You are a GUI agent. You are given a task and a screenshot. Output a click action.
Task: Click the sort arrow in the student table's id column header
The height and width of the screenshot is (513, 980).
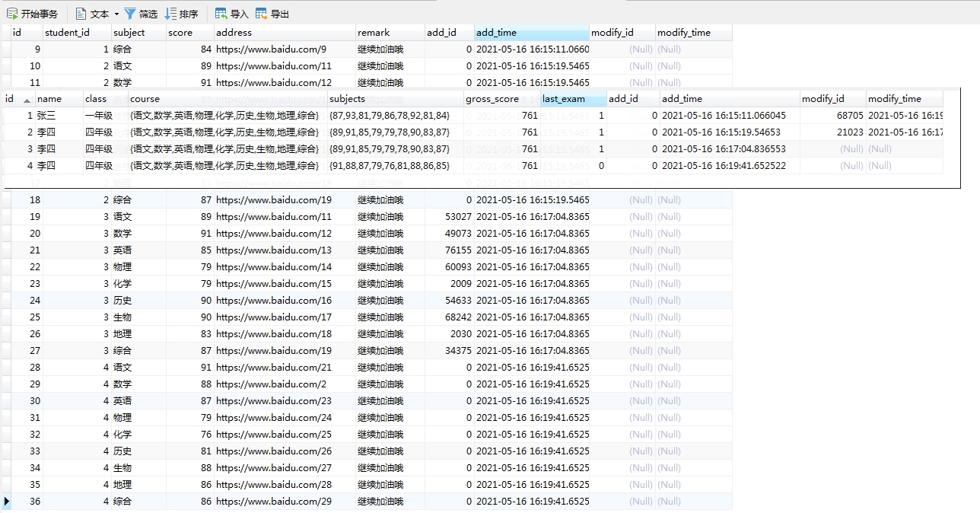pyautogui.click(x=27, y=100)
